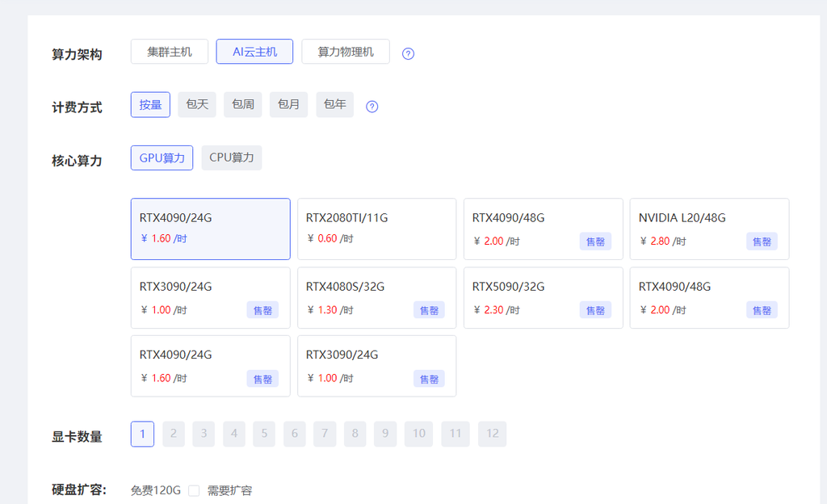Set GPU count to 12

tap(492, 434)
